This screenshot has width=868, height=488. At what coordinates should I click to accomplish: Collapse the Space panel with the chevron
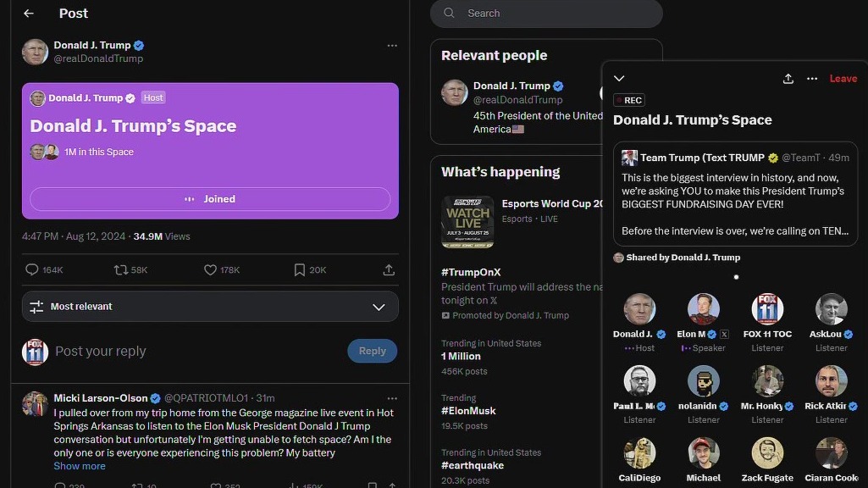619,79
